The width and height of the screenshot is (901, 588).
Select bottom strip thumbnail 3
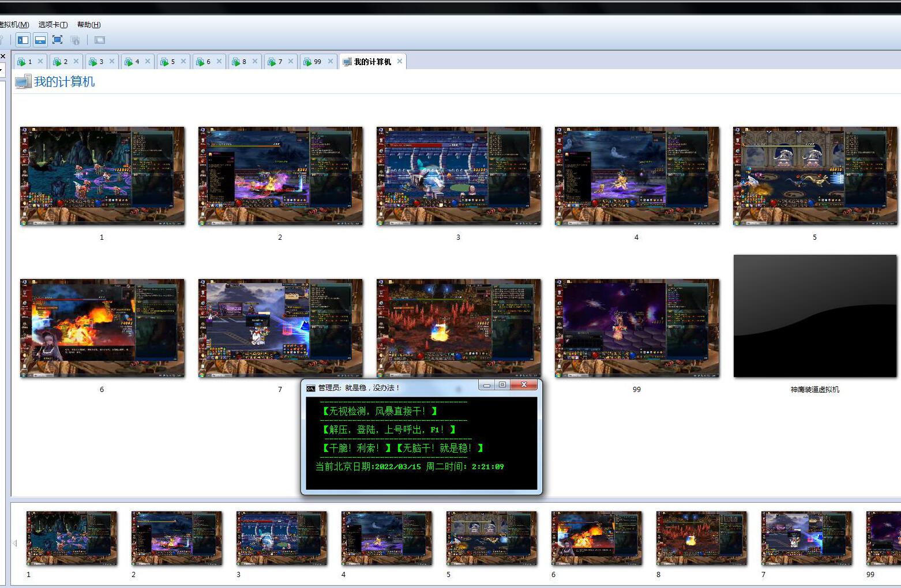281,538
